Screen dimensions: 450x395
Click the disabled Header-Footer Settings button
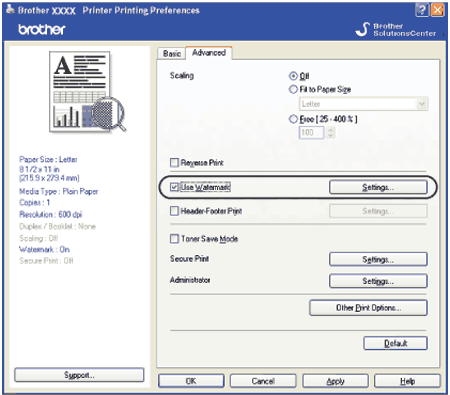coord(378,211)
